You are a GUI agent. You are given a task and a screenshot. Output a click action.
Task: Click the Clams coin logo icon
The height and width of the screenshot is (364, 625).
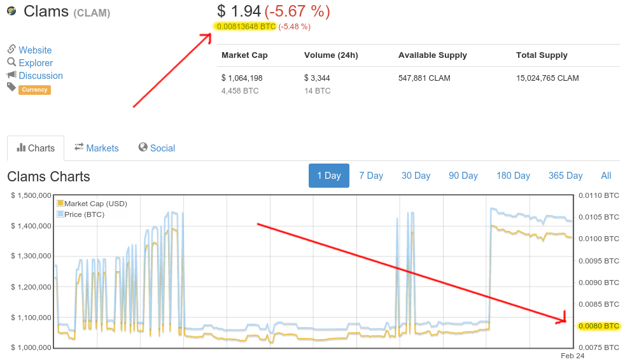(11, 11)
